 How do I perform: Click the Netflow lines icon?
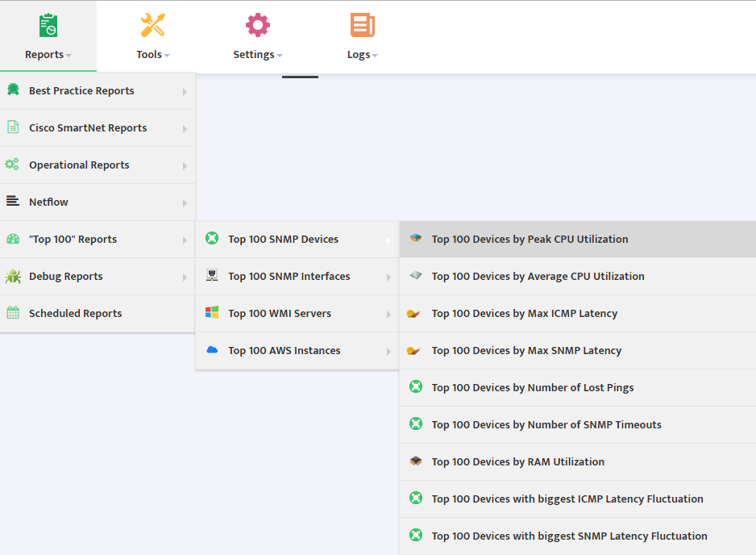tap(13, 201)
